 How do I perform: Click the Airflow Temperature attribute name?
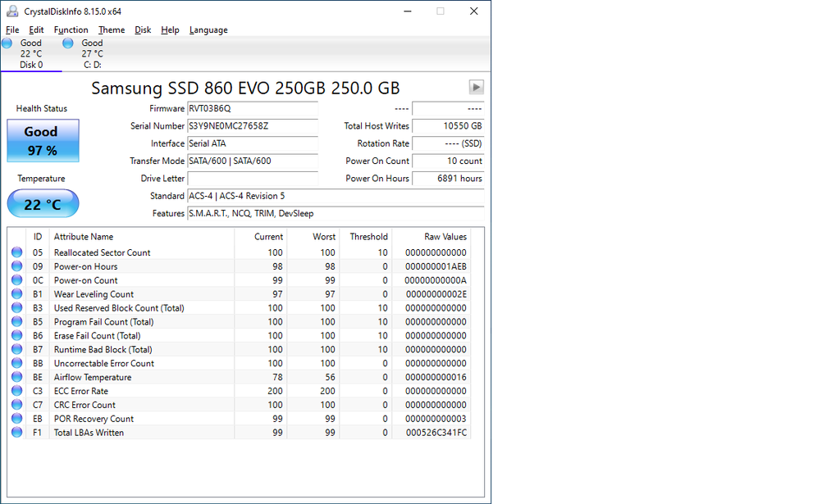click(x=93, y=377)
